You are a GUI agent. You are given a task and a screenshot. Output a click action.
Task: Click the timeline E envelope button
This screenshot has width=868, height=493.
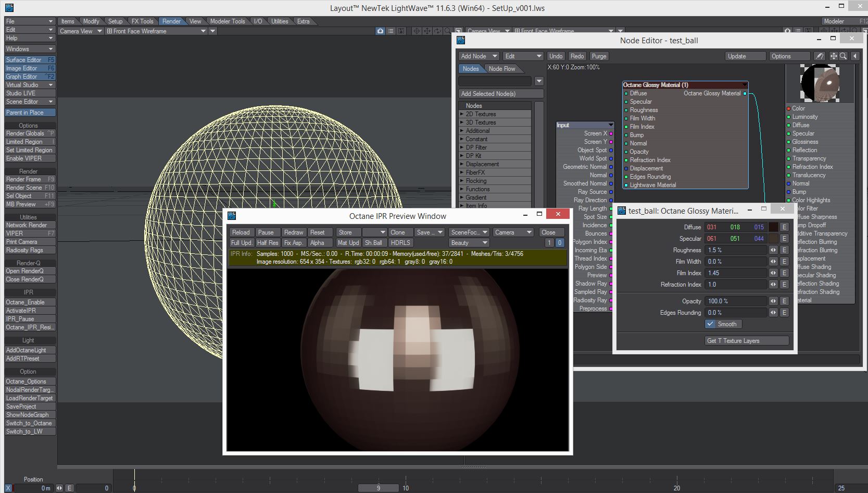[69, 488]
